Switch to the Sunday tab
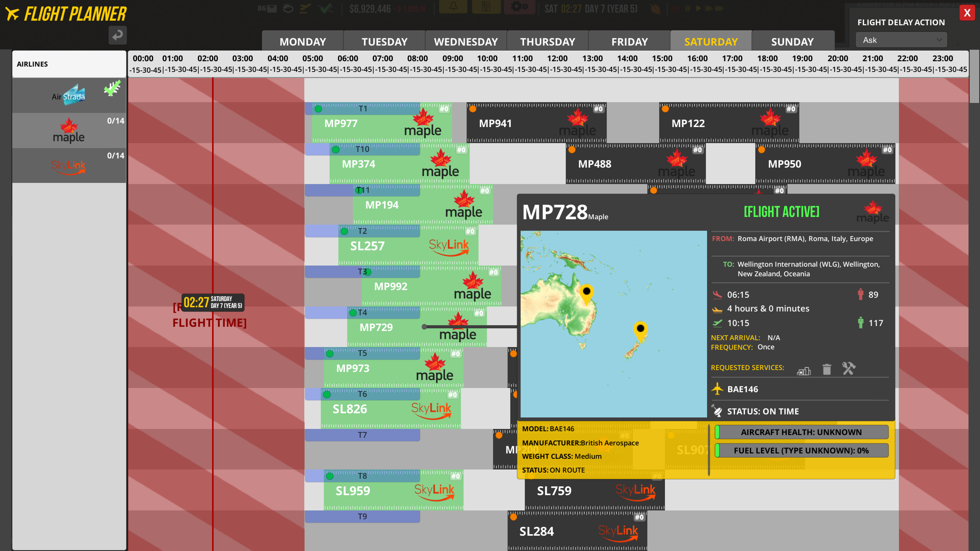Viewport: 980px width, 551px height. pos(792,41)
